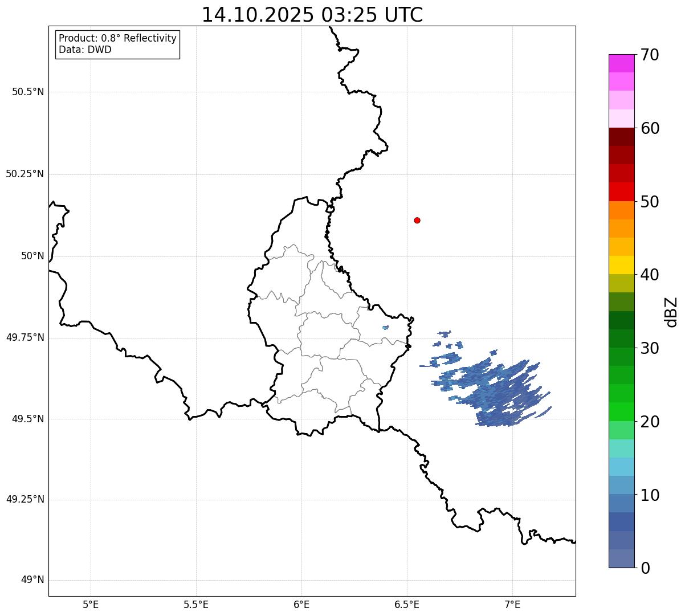685x616 pixels.
Task: Click the colorbar tick label 10
Action: 650,495
